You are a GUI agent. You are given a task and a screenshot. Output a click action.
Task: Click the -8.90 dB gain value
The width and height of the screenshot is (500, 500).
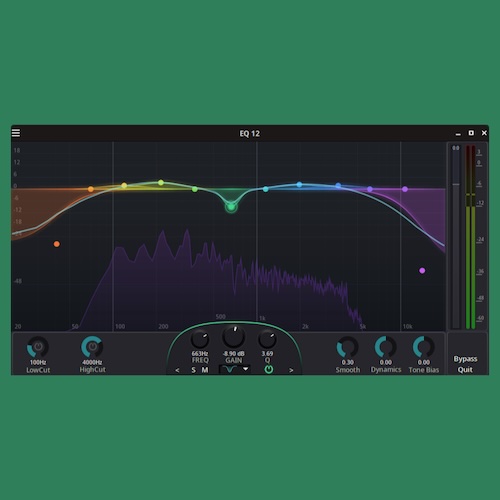pos(233,353)
